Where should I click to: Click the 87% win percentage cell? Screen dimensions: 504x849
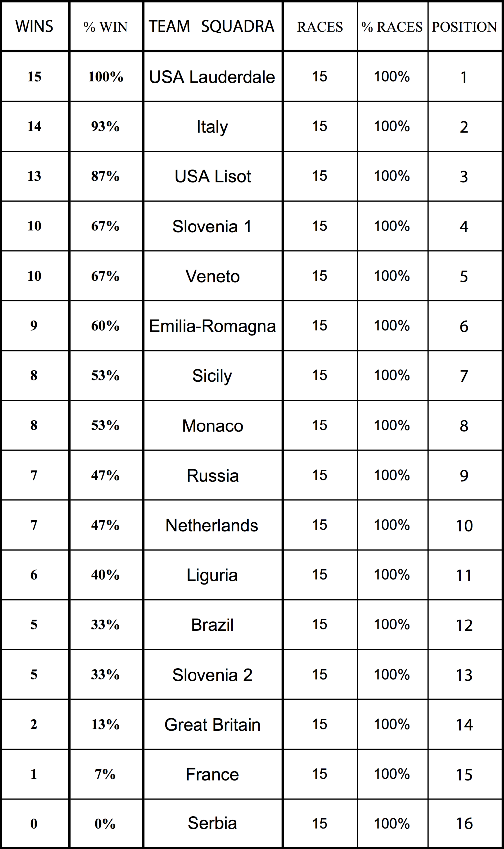[x=105, y=176]
